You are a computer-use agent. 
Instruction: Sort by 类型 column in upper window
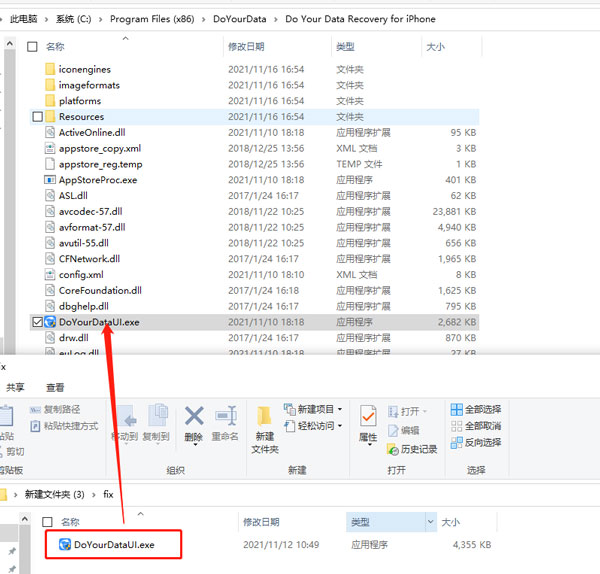(x=345, y=47)
